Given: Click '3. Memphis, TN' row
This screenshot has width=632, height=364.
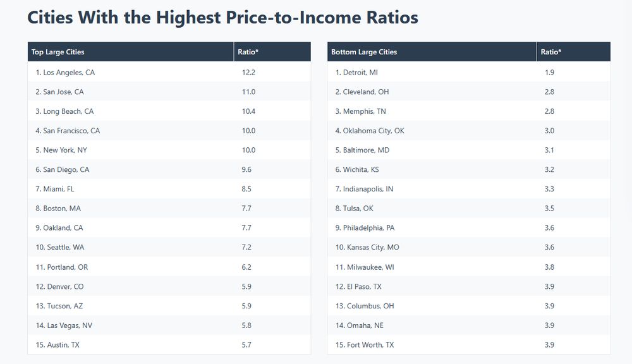Looking at the screenshot, I should (469, 111).
